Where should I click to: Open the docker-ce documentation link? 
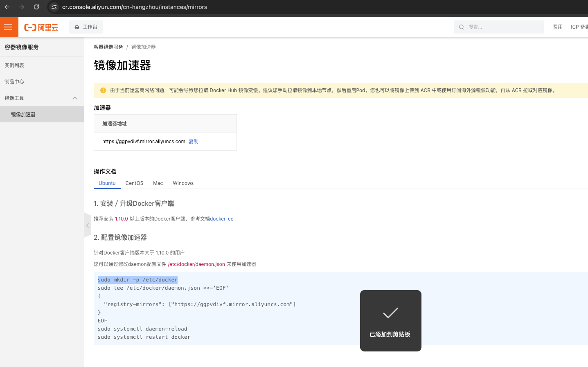(x=222, y=219)
